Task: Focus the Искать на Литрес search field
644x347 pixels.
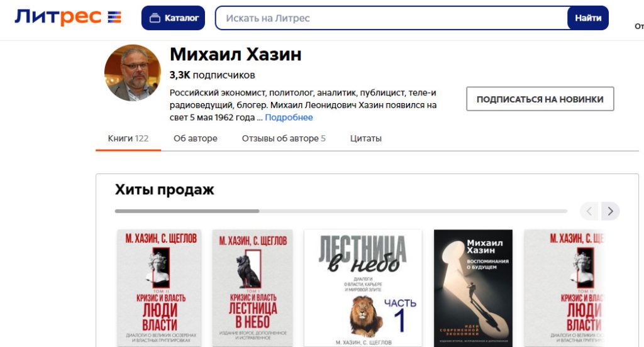Action: [391, 18]
